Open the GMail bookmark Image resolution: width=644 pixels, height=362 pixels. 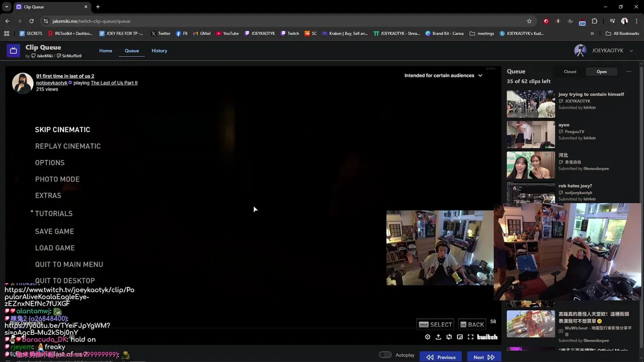(202, 33)
